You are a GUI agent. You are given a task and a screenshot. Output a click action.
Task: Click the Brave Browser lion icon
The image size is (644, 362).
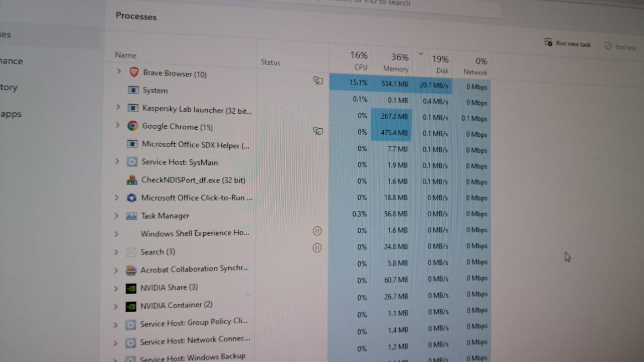pyautogui.click(x=134, y=72)
